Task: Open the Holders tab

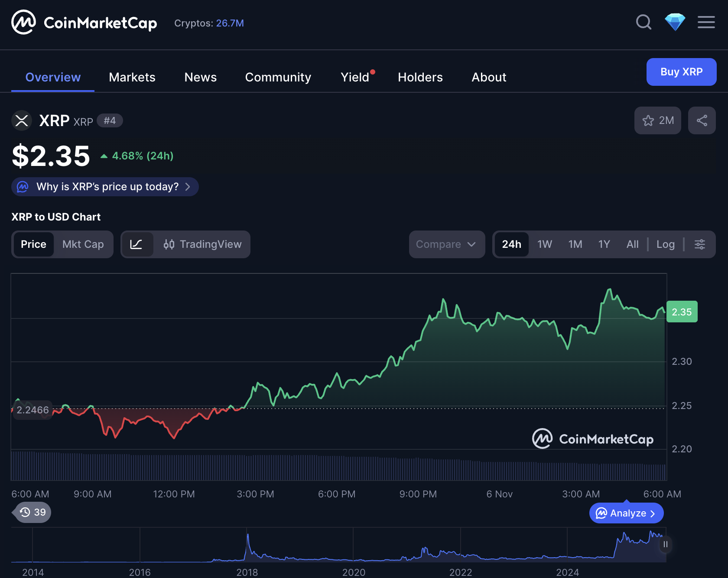Action: click(420, 77)
